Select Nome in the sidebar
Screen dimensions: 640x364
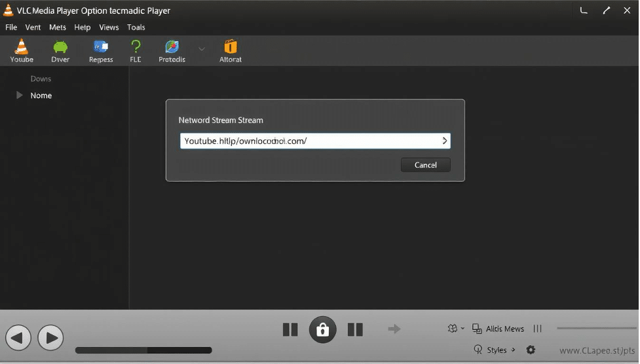(41, 96)
